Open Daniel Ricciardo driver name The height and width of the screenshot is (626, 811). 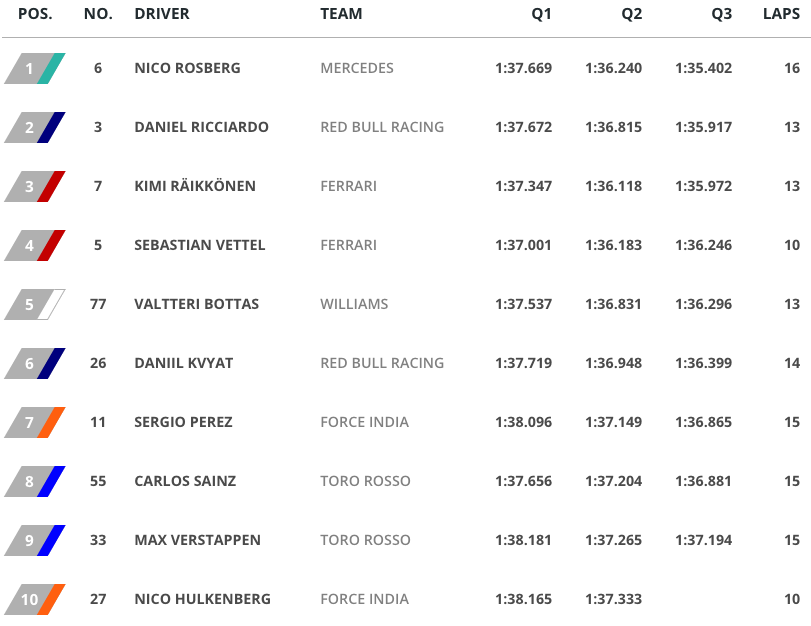click(201, 128)
